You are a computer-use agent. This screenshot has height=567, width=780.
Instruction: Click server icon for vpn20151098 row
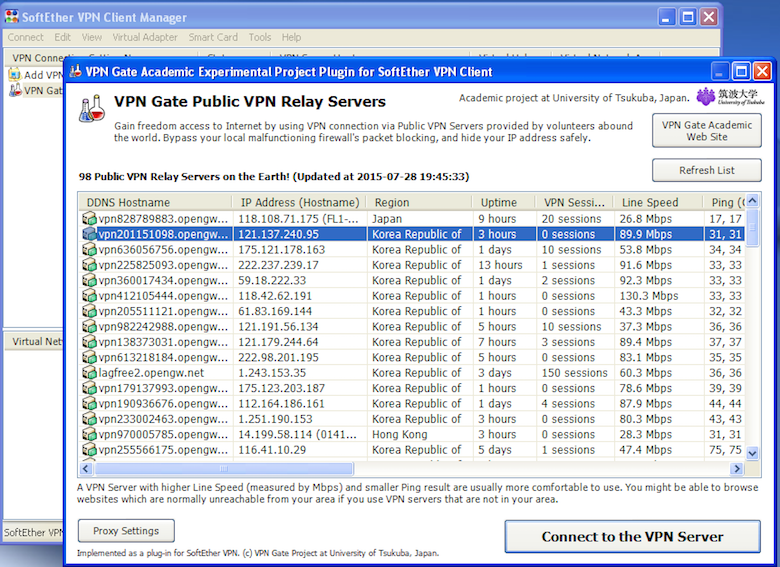[90, 234]
